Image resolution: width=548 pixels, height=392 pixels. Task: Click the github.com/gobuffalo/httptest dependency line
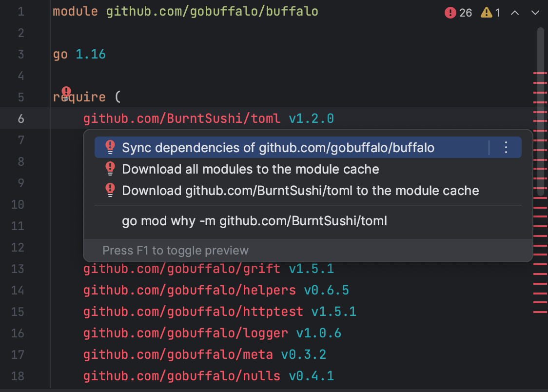193,312
